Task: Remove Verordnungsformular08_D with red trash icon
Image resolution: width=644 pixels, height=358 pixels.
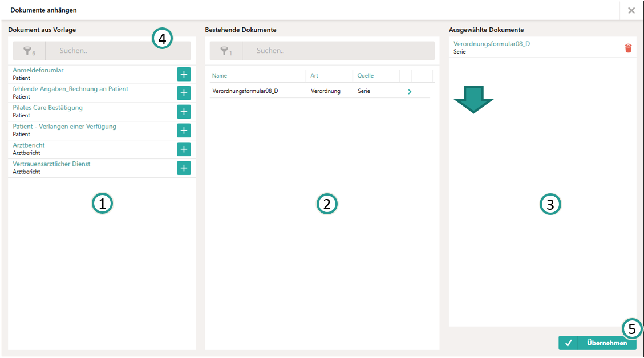Action: tap(628, 48)
